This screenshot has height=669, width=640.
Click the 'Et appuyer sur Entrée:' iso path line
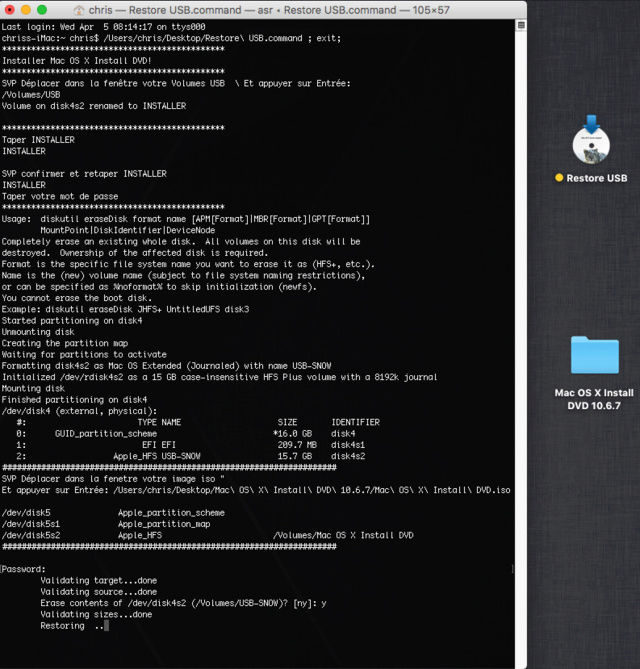(256, 490)
